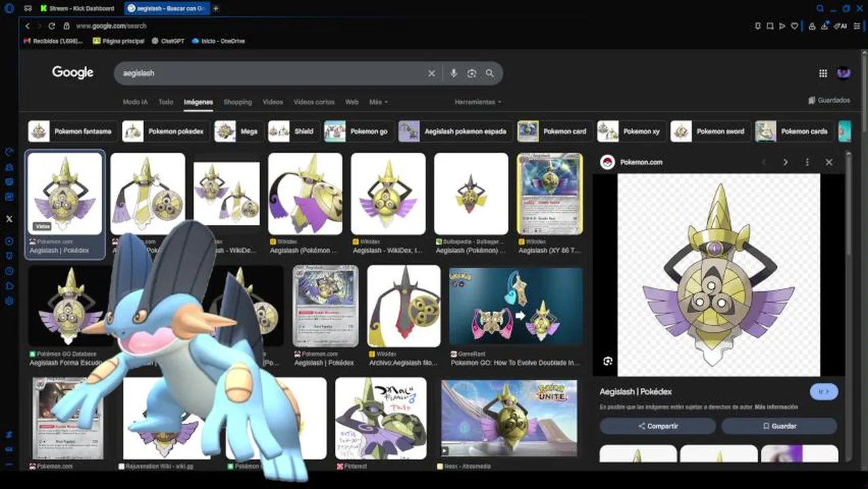Click the send/flow arrow toolbar icon
The image size is (868, 489).
782,26
